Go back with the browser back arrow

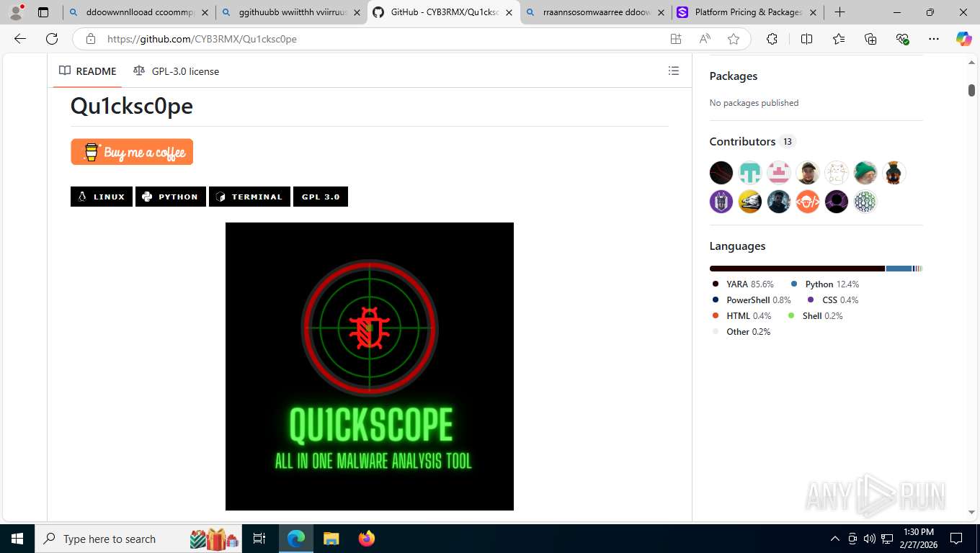click(20, 39)
